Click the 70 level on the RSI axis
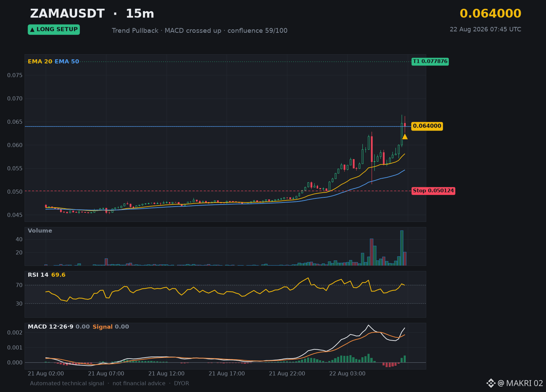The image size is (546, 392). 19,285
